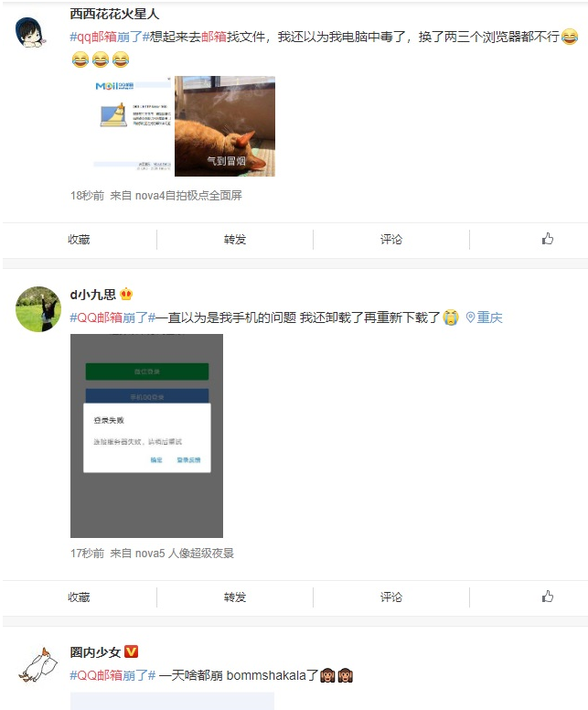Click the orange V verification badge
Viewport: 588px width, 710px height.
click(x=131, y=651)
